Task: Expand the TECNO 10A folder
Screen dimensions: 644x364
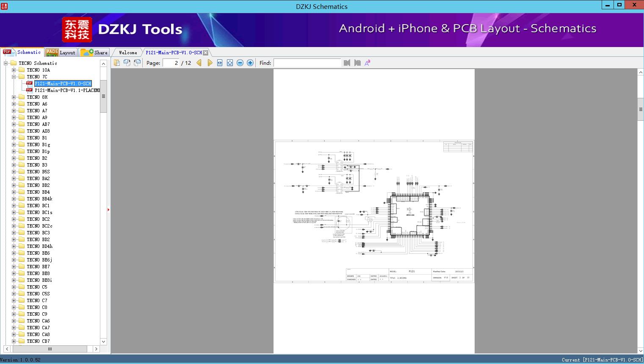Action: [13, 69]
